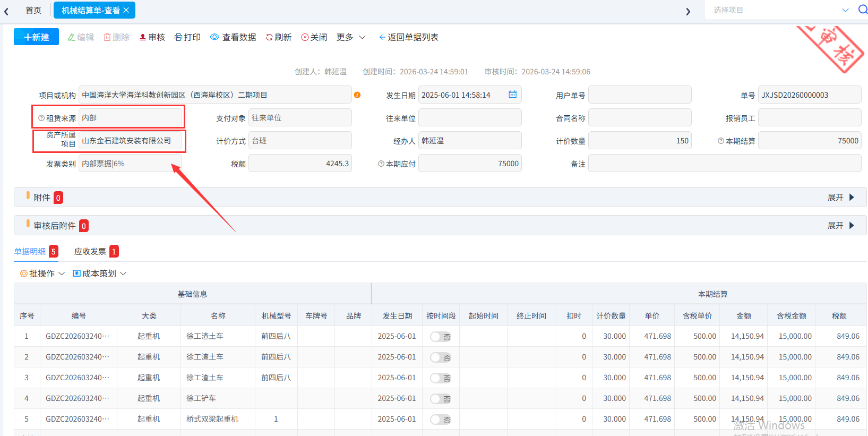This screenshot has width=868, height=436.
Task: Click the 用户单号 input field
Action: pos(640,95)
